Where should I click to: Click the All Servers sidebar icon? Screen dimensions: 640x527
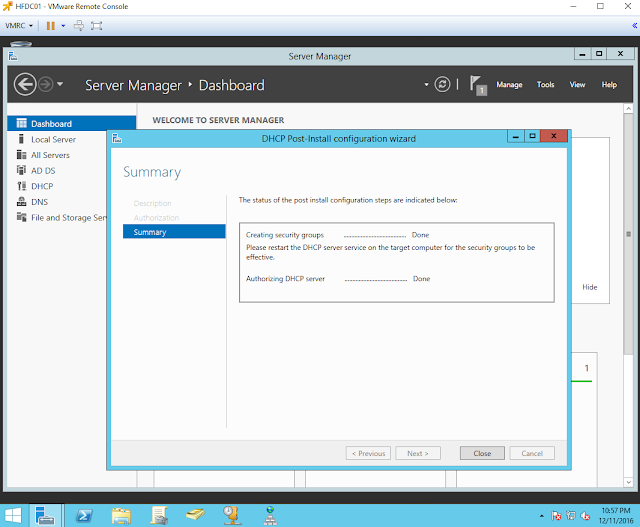click(22, 155)
